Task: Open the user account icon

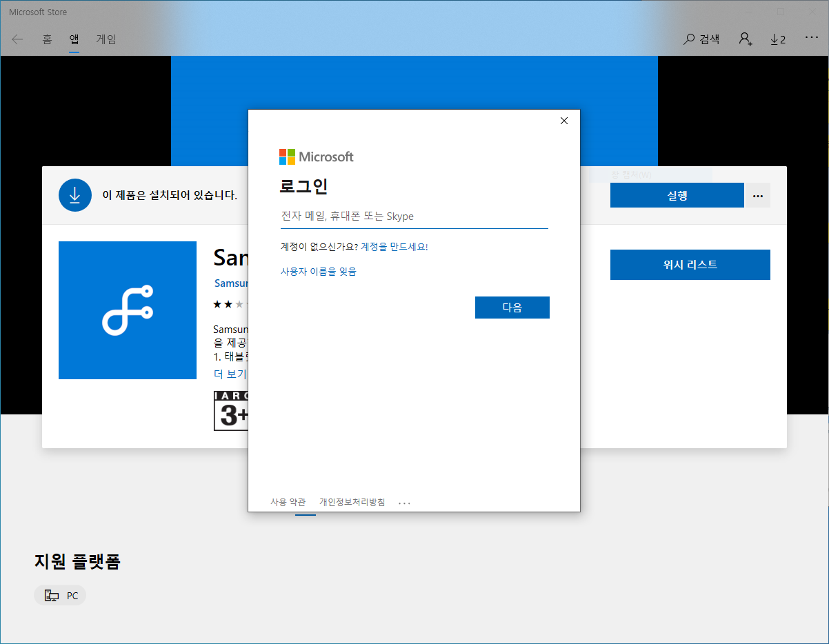Action: pyautogui.click(x=746, y=39)
